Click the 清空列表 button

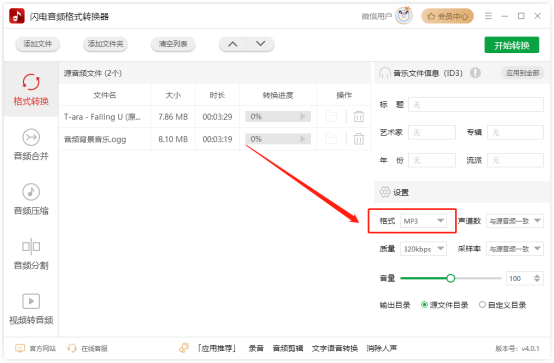pyautogui.click(x=173, y=44)
